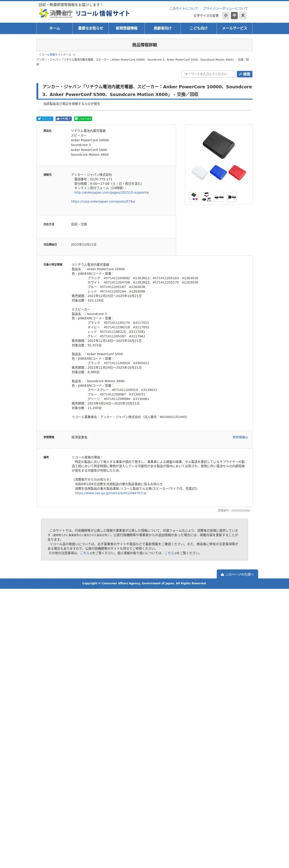Set the font size to 中
The height and width of the screenshot is (868, 289).
click(x=234, y=16)
